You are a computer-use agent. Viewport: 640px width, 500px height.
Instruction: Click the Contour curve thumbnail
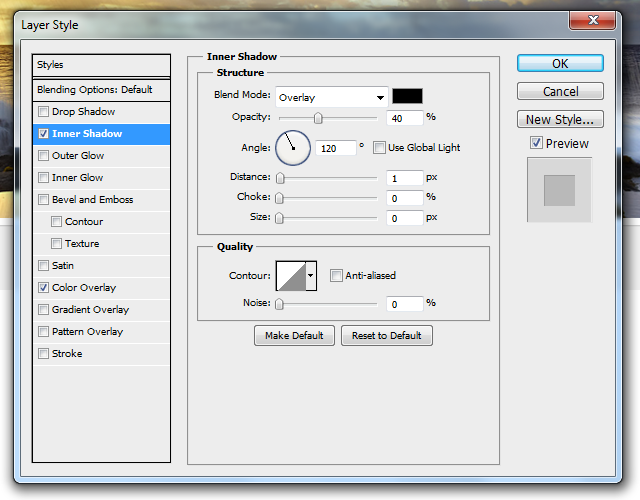pos(291,276)
